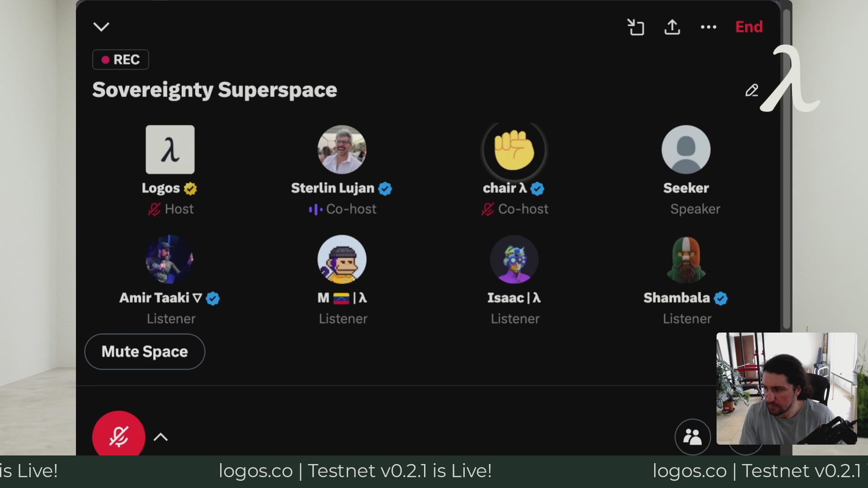Edit the Space title with pencil icon
The image size is (868, 488).
click(x=752, y=90)
